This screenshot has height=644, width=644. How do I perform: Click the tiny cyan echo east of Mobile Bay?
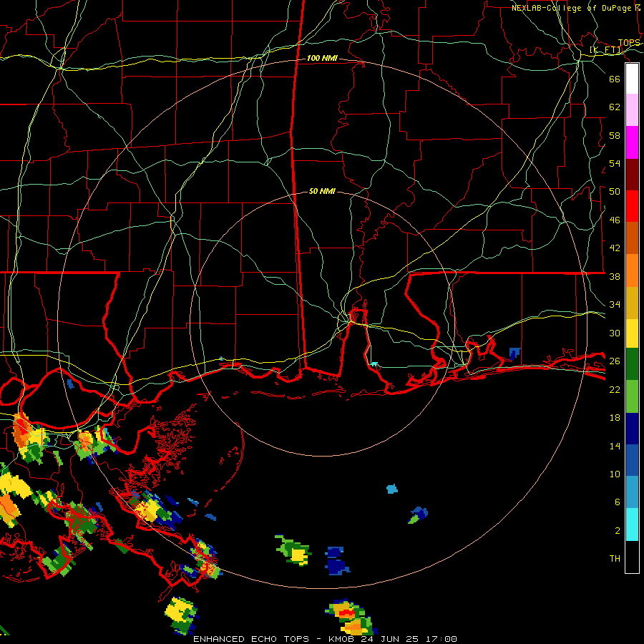point(374,364)
